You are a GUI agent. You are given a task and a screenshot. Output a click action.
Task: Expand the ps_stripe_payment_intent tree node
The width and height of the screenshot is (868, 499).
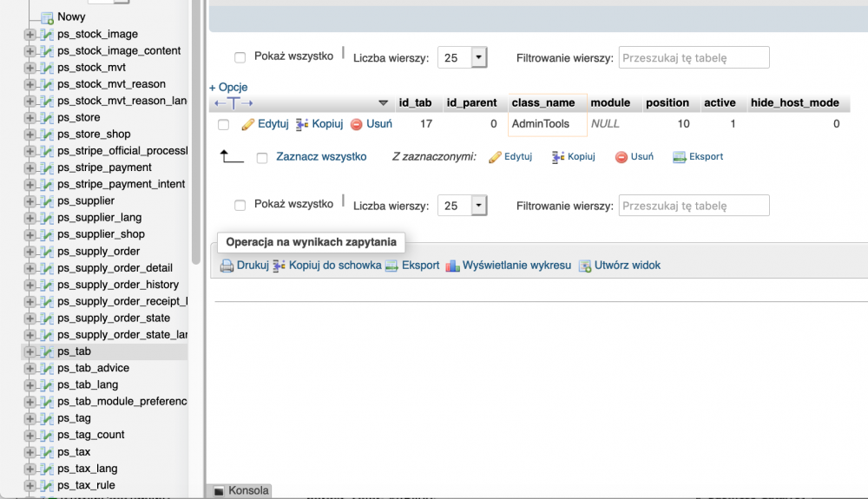[x=30, y=185]
